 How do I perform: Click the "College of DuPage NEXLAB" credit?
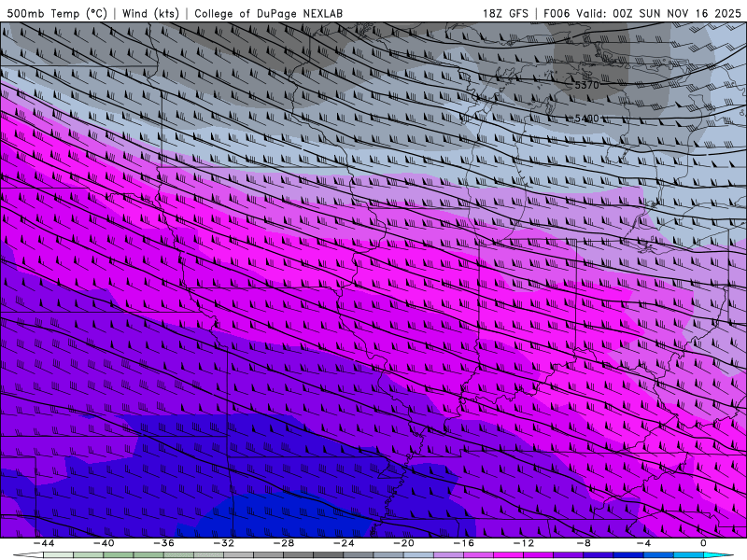pyautogui.click(x=268, y=13)
